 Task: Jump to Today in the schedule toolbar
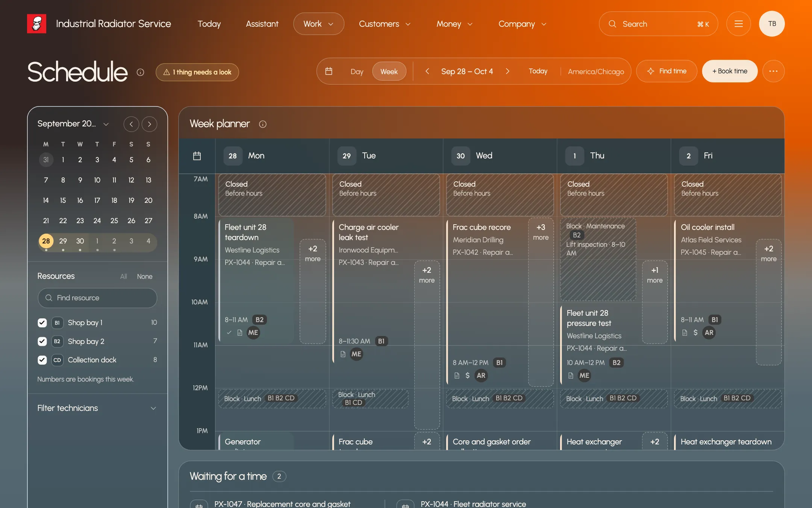(x=538, y=71)
